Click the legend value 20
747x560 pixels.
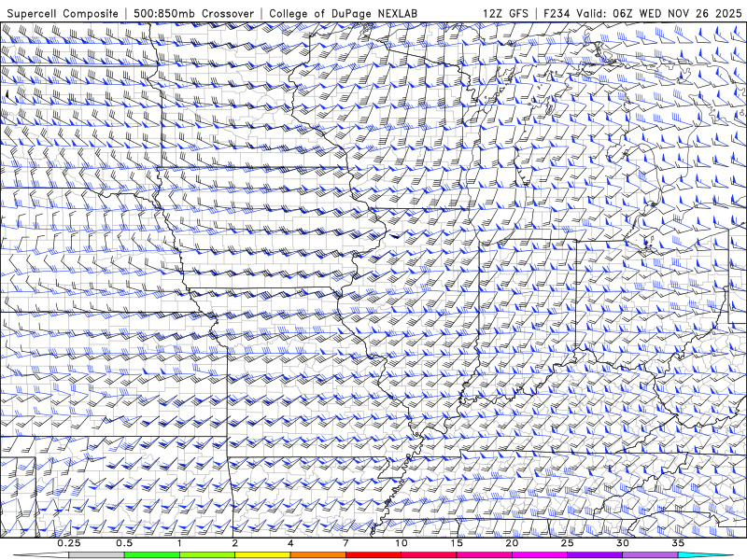[512, 543]
